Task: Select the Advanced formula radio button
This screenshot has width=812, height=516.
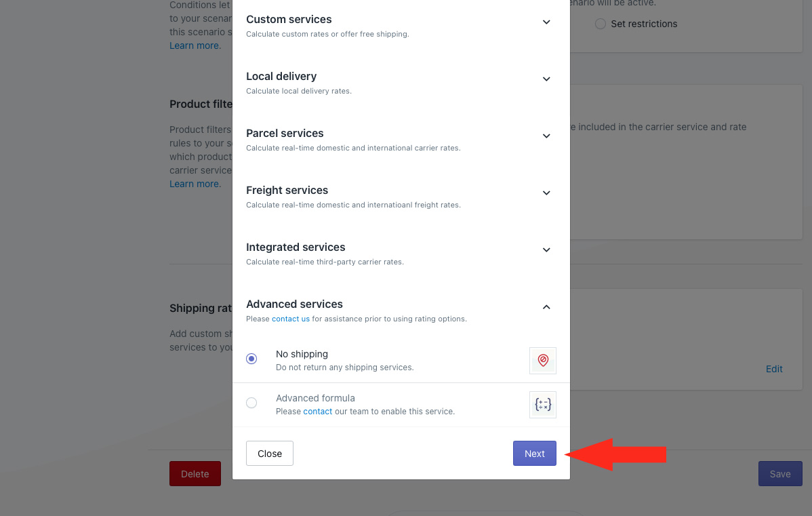Action: (x=251, y=403)
